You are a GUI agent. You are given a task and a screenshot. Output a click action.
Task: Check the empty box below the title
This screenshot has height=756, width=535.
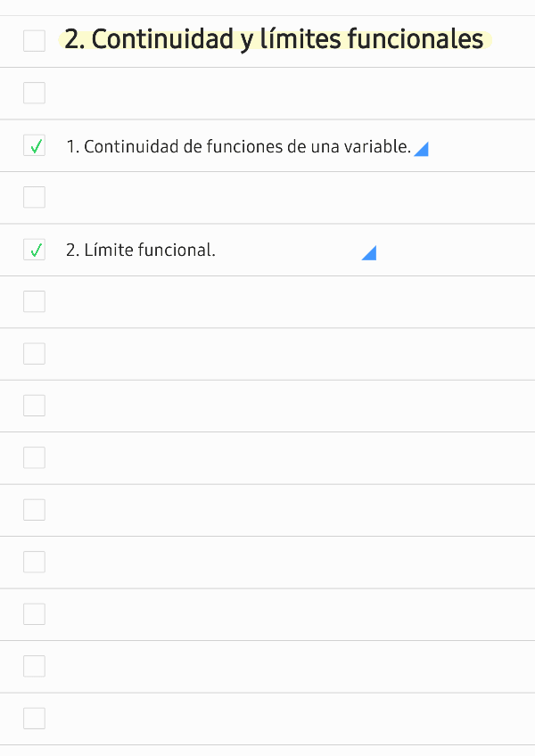[x=34, y=93]
